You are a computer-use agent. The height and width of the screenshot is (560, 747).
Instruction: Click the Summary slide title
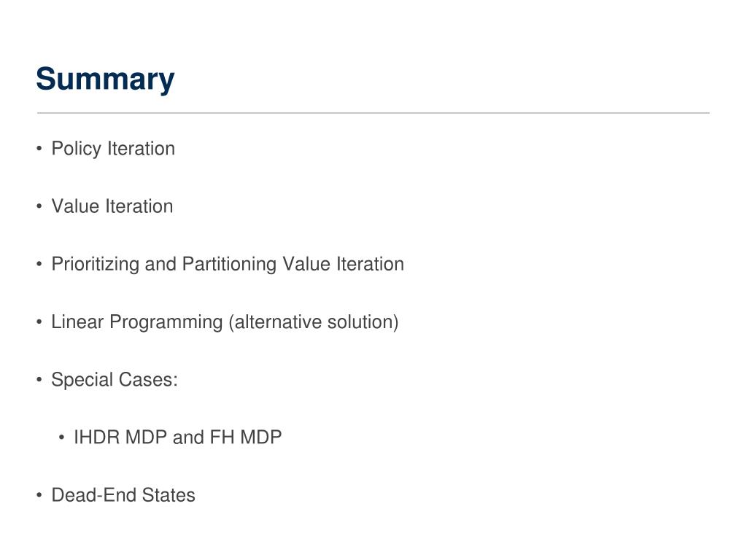tap(105, 79)
